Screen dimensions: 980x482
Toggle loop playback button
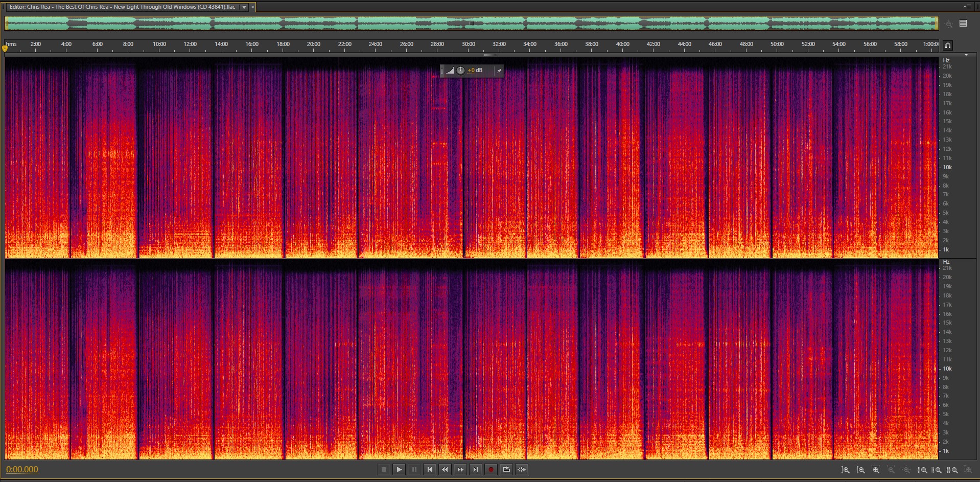(x=506, y=469)
